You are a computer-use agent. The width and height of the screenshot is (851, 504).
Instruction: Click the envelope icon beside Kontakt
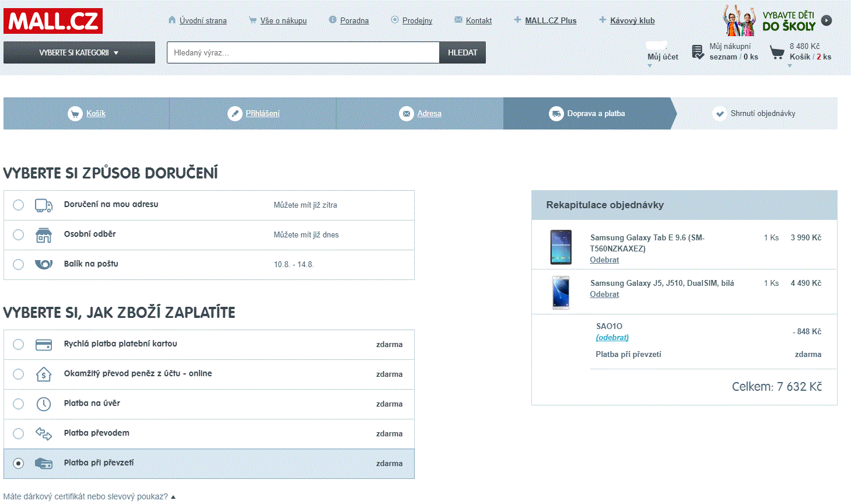pos(458,20)
